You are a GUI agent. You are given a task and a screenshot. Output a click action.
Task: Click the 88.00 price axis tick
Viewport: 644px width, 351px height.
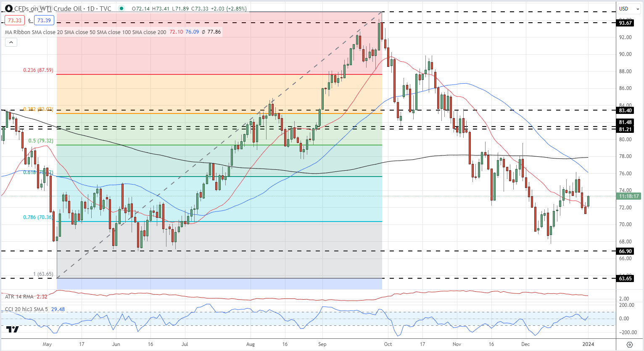click(x=625, y=71)
